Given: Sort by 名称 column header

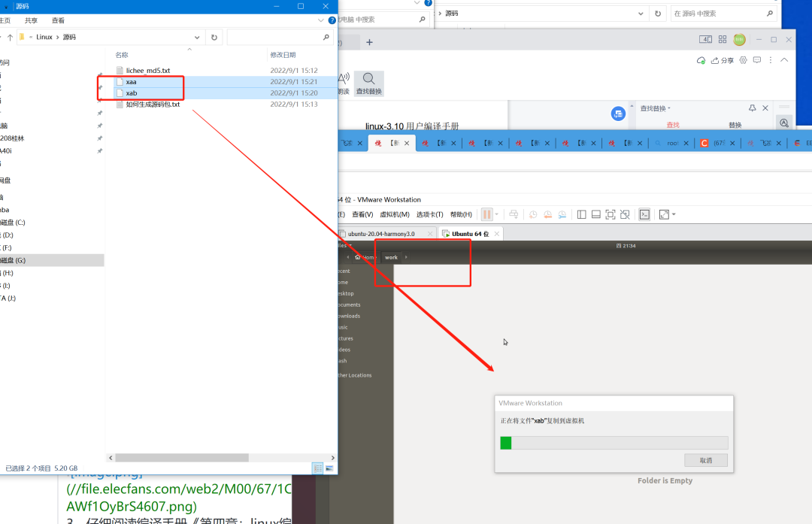Looking at the screenshot, I should click(x=122, y=55).
